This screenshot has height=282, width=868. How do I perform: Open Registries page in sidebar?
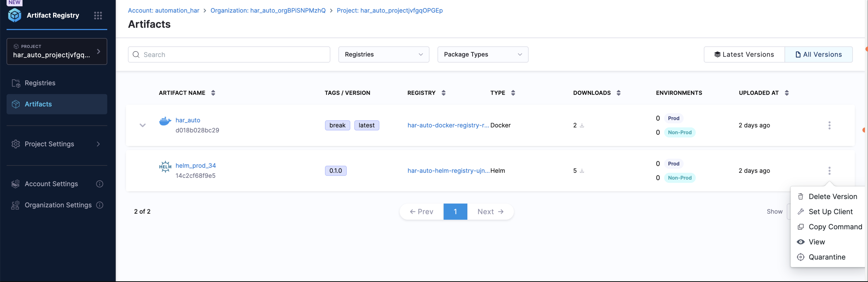click(40, 83)
